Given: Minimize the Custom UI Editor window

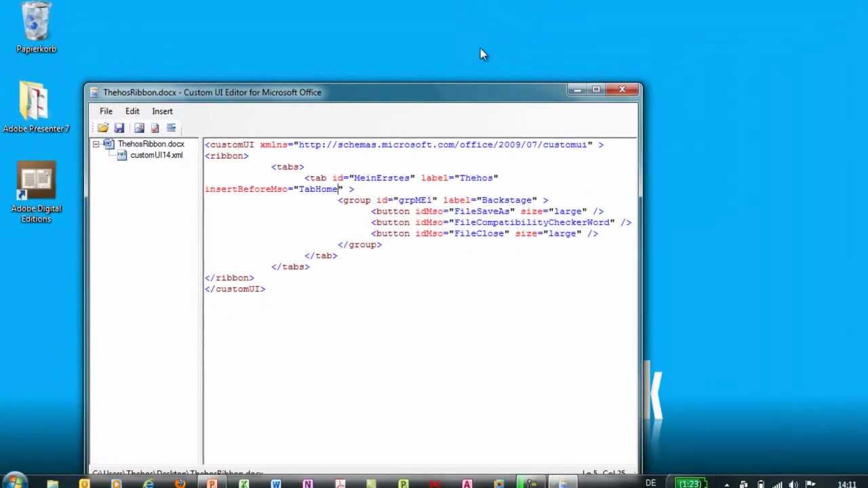Looking at the screenshot, I should click(577, 89).
